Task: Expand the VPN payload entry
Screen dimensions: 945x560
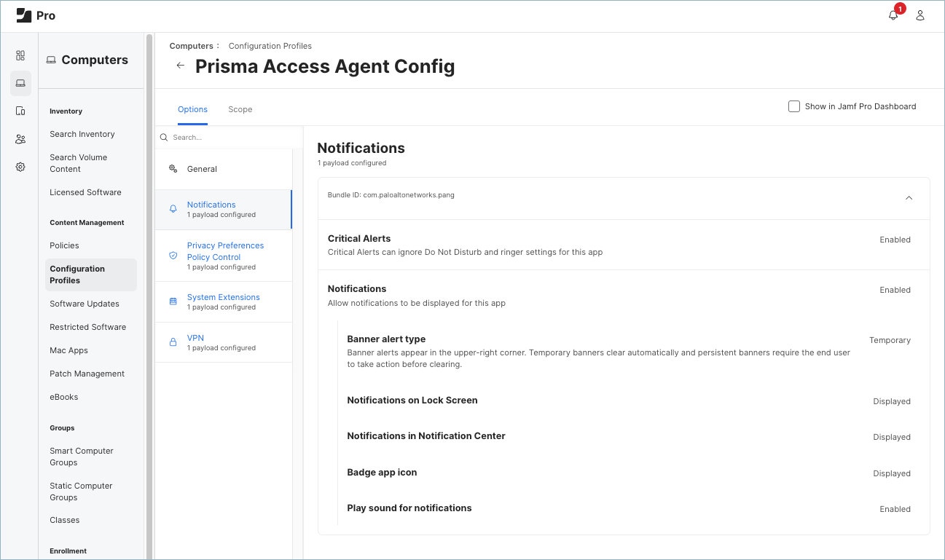Action: pyautogui.click(x=195, y=337)
